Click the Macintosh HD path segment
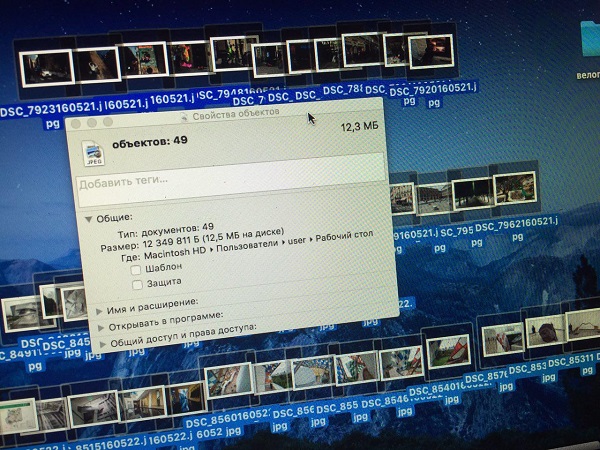Screen dimensions: 600x450 coord(175,253)
